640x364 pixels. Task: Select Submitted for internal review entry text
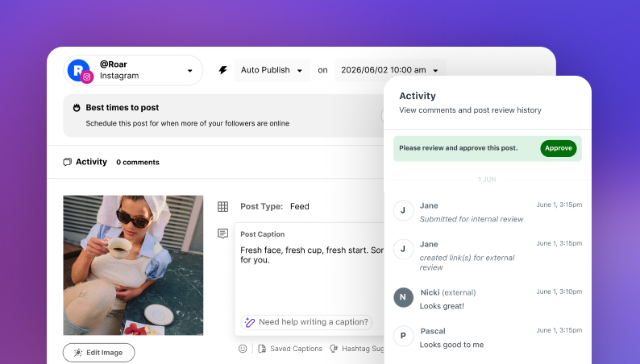(472, 219)
